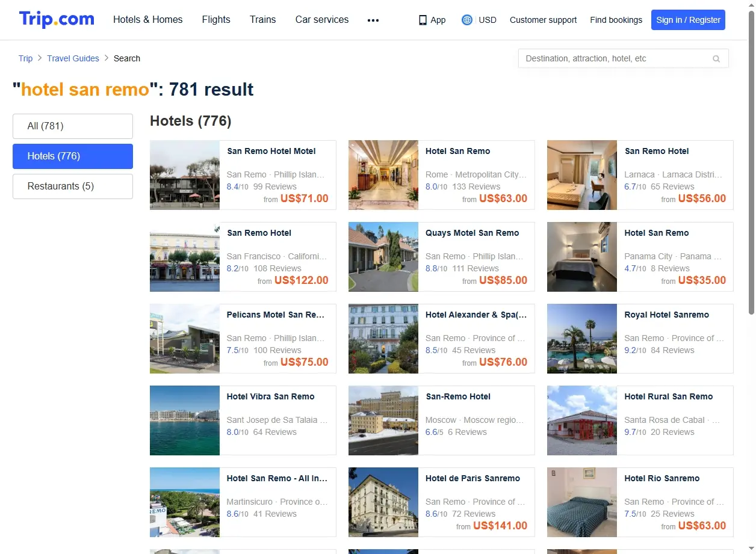The height and width of the screenshot is (554, 756).
Task: Click title Hotel Alexander & Spa
Action: pyautogui.click(x=476, y=315)
